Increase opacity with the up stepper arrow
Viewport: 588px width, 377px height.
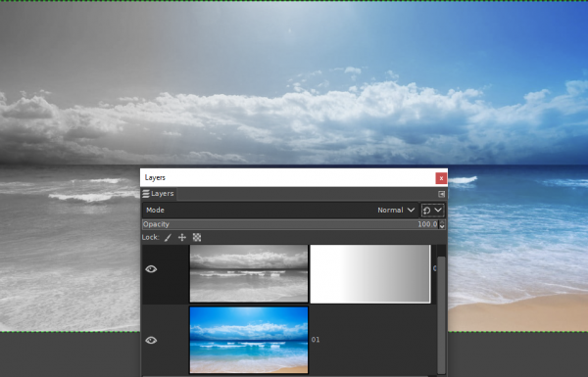click(x=442, y=222)
